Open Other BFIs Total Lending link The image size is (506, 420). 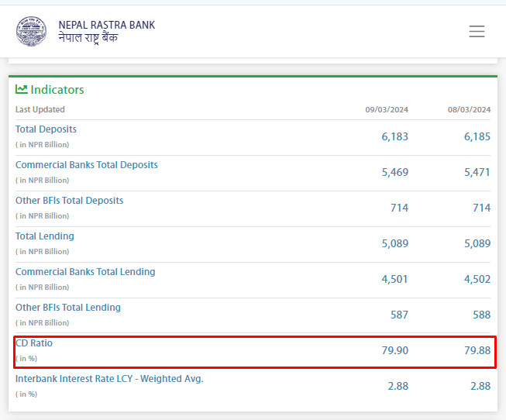point(68,308)
